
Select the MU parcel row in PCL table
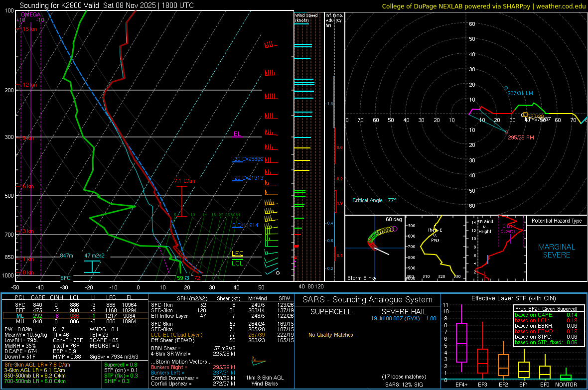[75, 321]
